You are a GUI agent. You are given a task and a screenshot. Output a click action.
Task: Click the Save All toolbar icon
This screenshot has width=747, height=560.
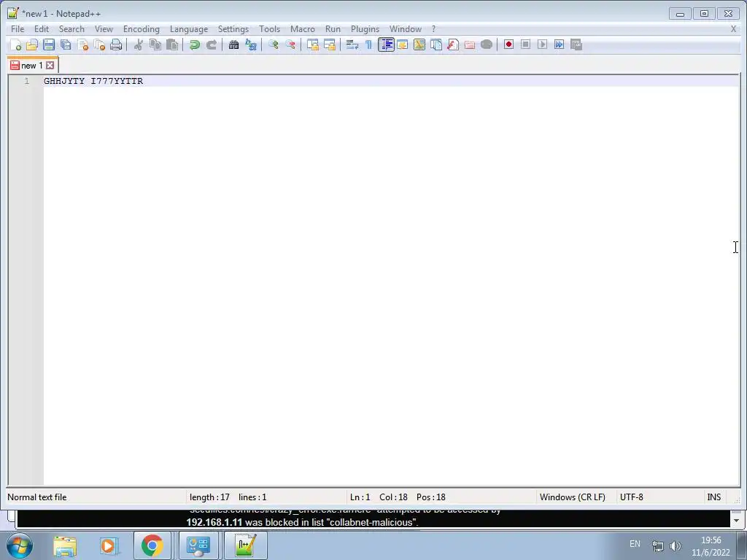click(66, 44)
